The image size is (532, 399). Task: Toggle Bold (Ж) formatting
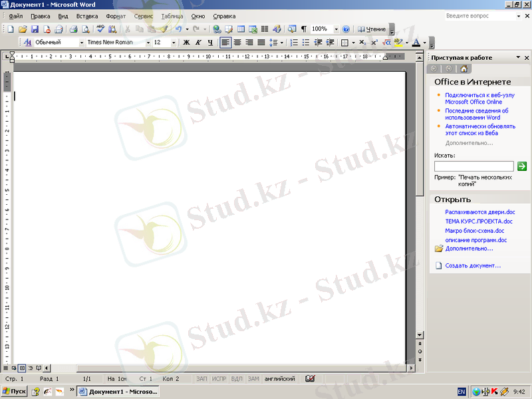click(x=186, y=43)
